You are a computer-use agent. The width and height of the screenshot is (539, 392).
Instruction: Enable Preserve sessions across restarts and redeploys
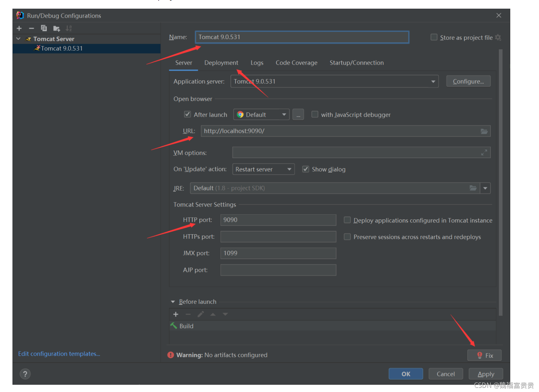point(347,237)
